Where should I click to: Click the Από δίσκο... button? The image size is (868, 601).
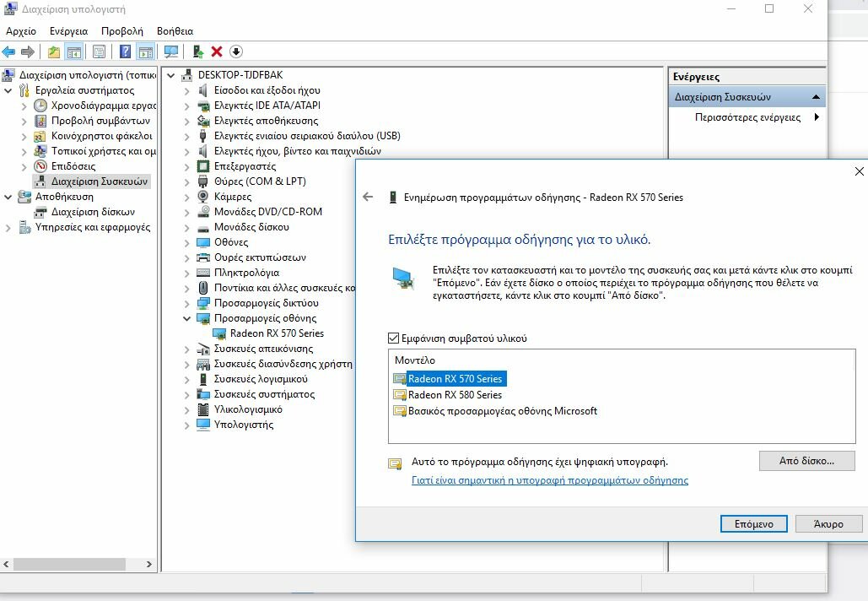(x=806, y=460)
